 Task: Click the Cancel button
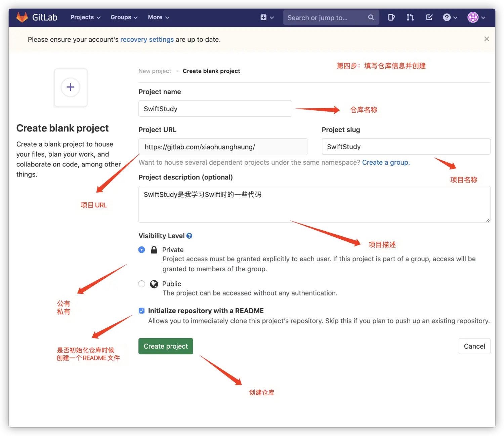(x=474, y=346)
